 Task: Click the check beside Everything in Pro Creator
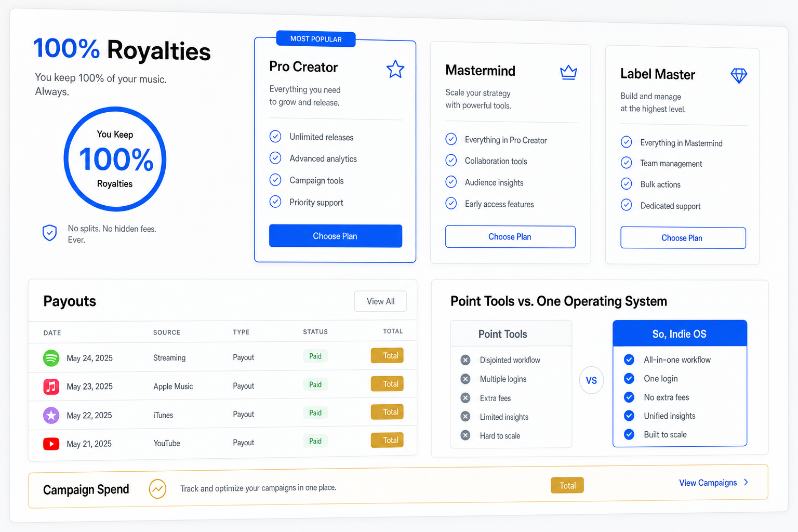coord(451,139)
